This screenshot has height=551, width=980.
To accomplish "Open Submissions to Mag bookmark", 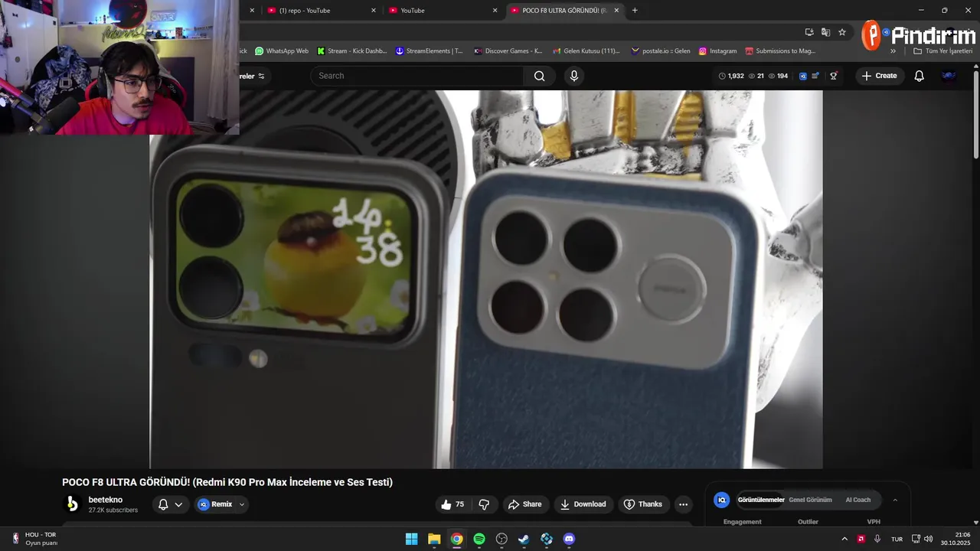I will click(780, 51).
